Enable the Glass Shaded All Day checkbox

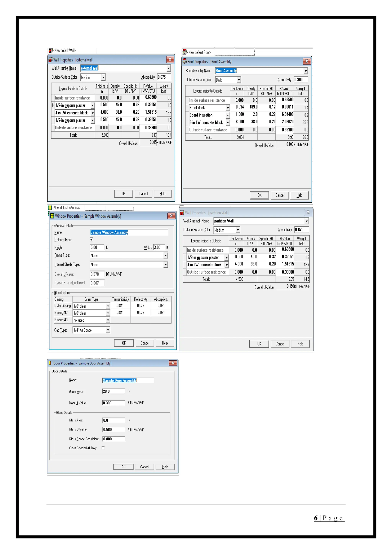click(103, 448)
